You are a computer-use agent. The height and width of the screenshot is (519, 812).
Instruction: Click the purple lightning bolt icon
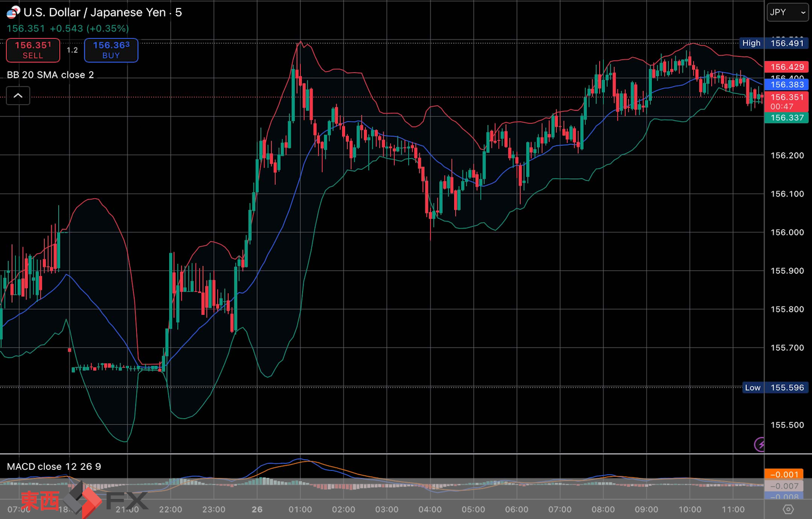point(760,444)
